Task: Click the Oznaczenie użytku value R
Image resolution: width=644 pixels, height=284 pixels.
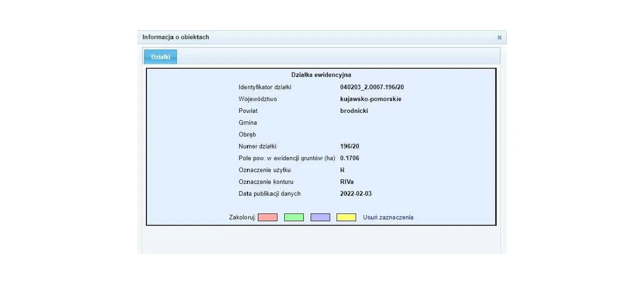Action: coord(343,170)
